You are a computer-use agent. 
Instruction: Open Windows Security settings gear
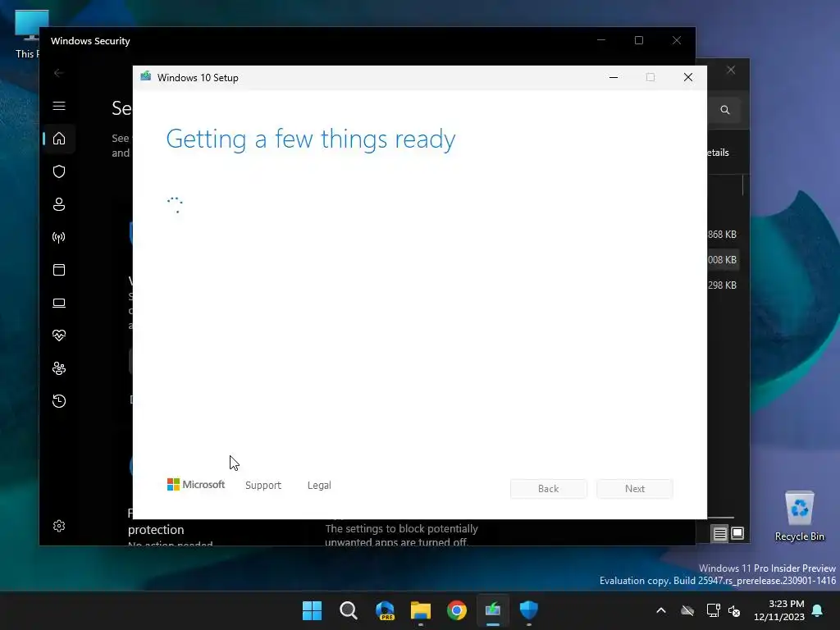pos(59,526)
